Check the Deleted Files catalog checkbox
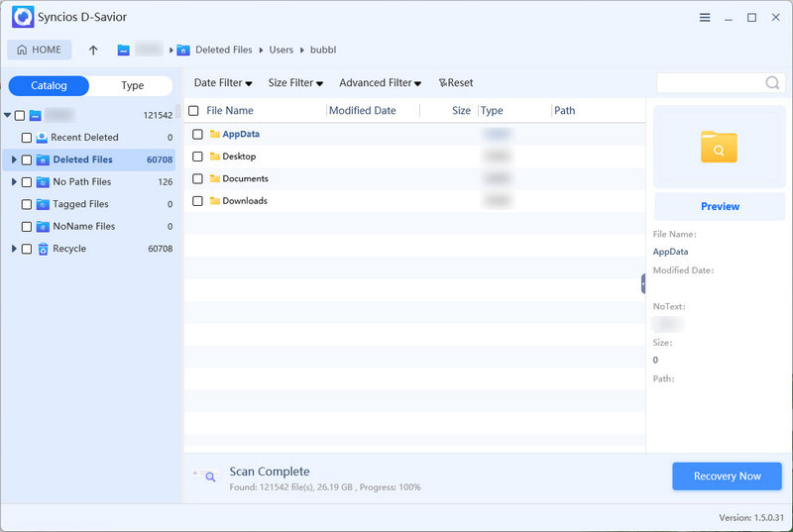Viewport: 793px width, 532px height. 27,160
